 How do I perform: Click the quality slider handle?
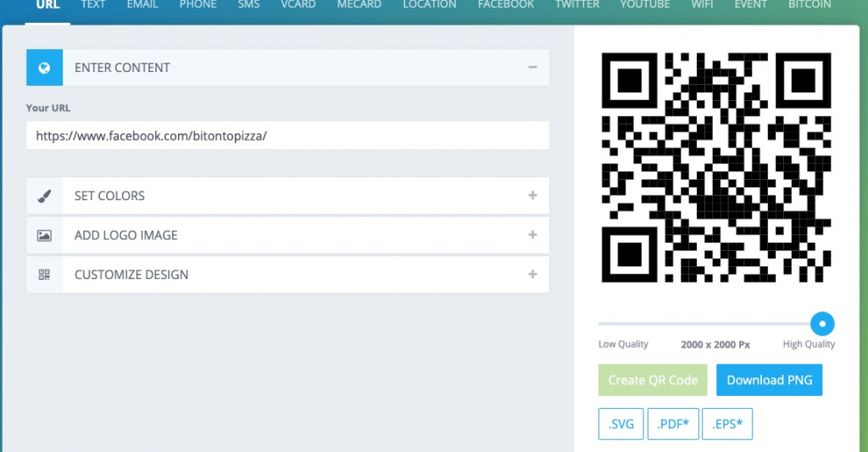tap(821, 323)
